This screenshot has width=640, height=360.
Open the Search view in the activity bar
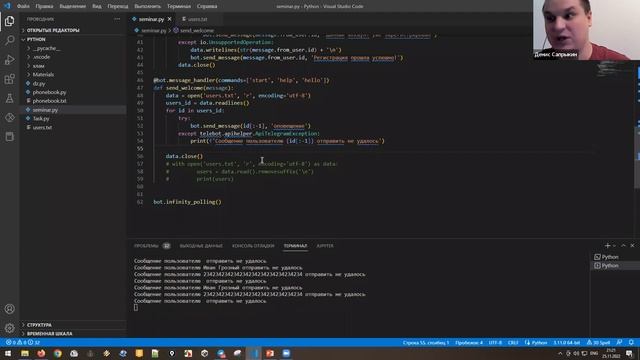[x=9, y=40]
